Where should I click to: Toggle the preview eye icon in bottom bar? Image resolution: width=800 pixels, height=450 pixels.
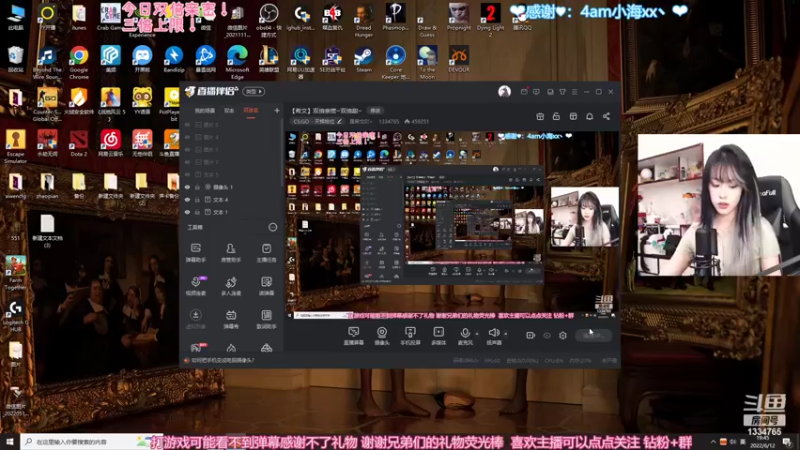pos(547,335)
